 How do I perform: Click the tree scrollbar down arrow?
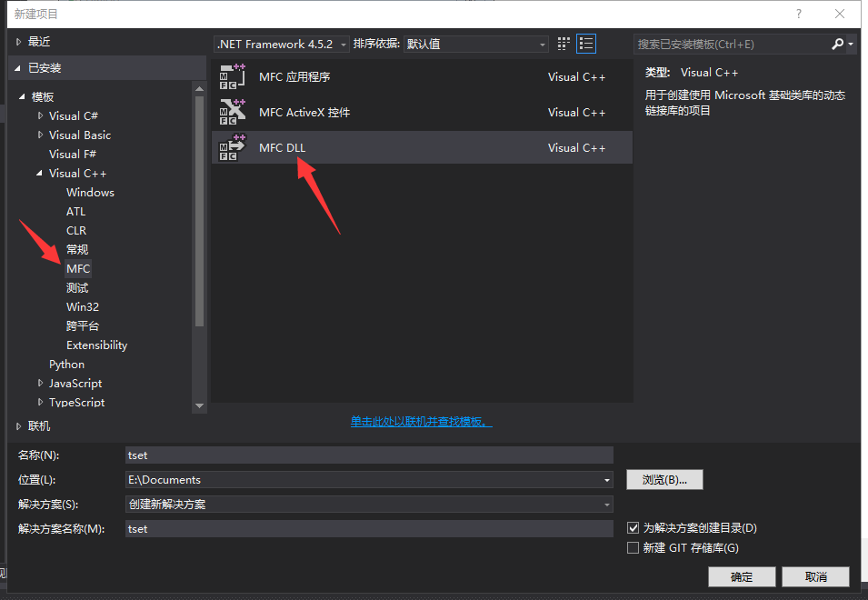[200, 405]
